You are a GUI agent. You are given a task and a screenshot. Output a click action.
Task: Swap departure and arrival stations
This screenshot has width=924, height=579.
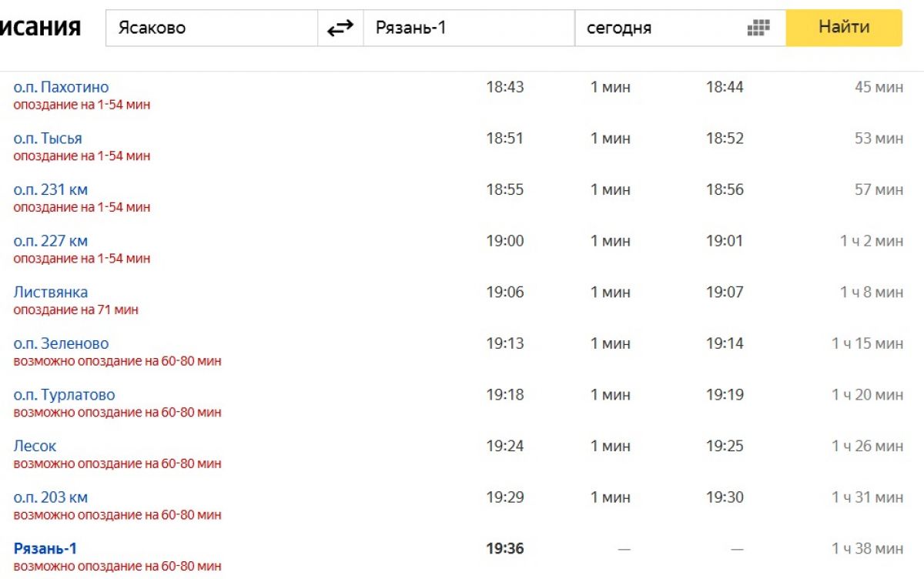point(340,28)
